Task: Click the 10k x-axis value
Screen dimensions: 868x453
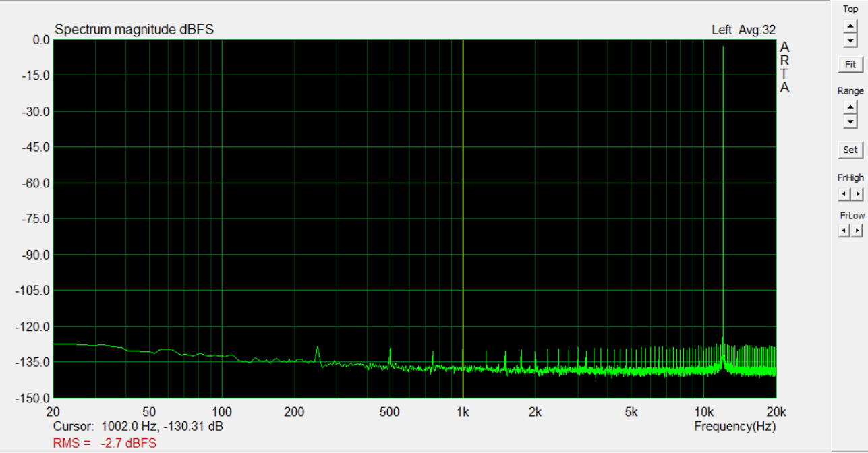Action: [704, 412]
